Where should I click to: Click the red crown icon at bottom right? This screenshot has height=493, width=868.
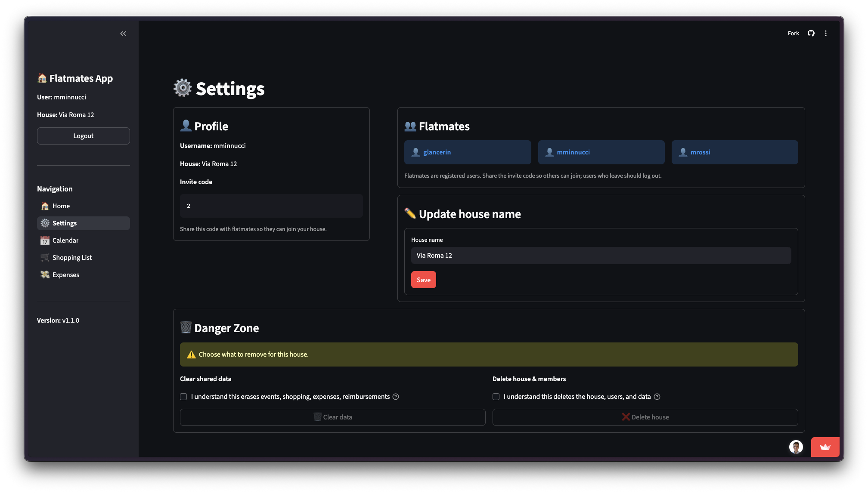click(x=825, y=447)
